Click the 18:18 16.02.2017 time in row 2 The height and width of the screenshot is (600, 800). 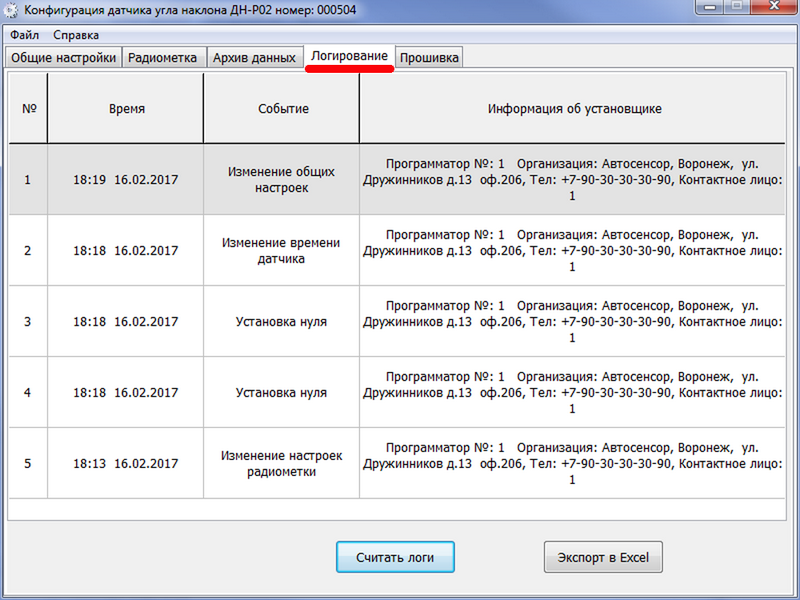click(126, 251)
